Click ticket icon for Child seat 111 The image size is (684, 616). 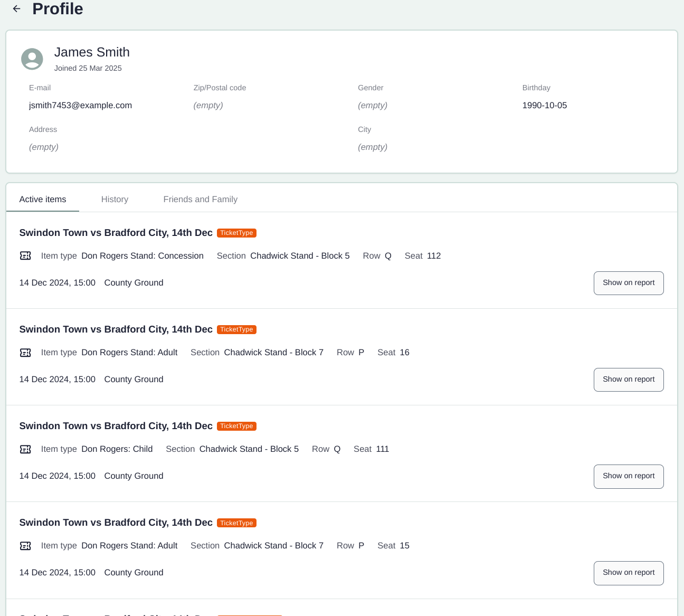tap(25, 449)
